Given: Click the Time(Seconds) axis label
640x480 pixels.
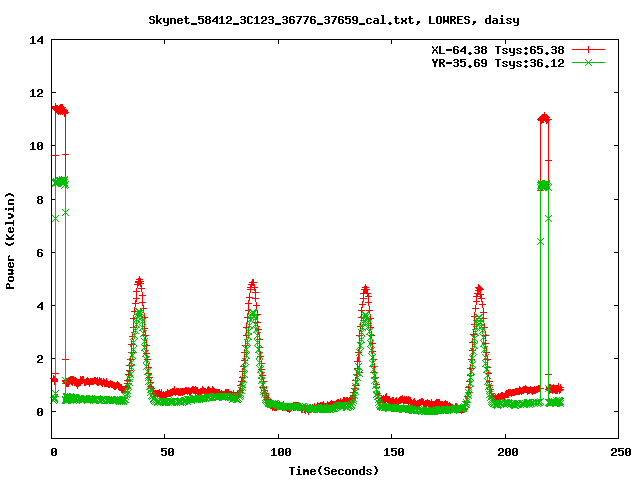Looking at the screenshot, I should pyautogui.click(x=334, y=471).
